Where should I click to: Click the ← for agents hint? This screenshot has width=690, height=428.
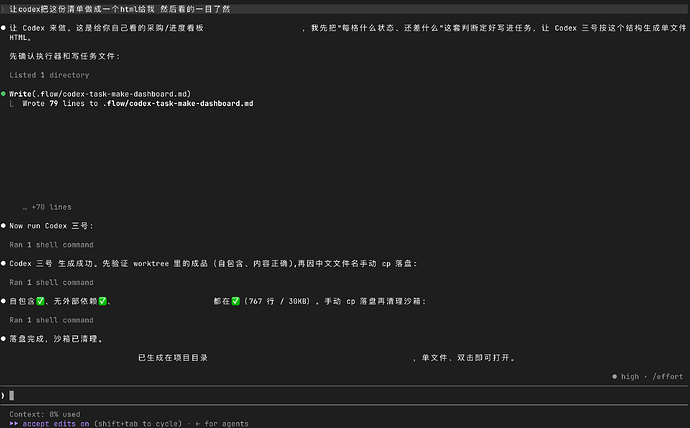(x=222, y=424)
